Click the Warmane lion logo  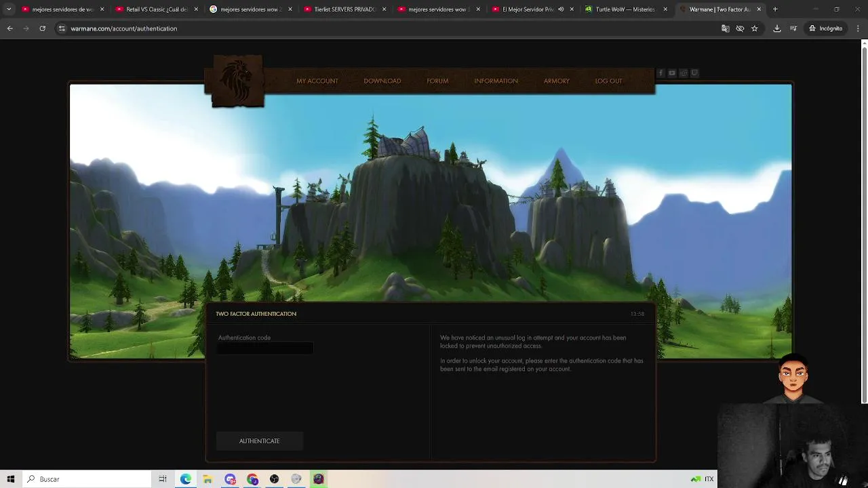(x=237, y=81)
